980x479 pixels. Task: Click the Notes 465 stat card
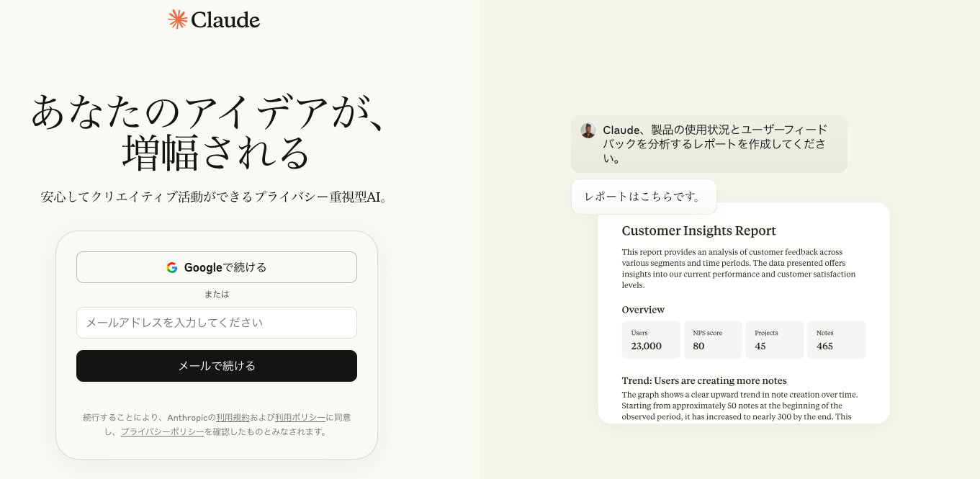837,340
